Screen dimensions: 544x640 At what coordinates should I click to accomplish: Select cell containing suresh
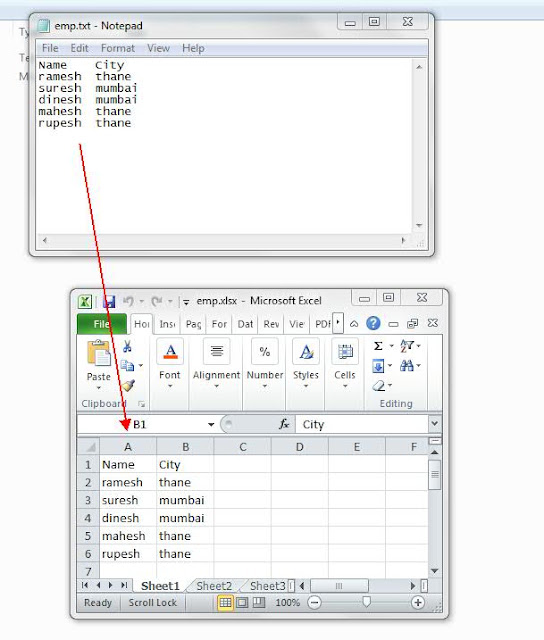click(128, 500)
